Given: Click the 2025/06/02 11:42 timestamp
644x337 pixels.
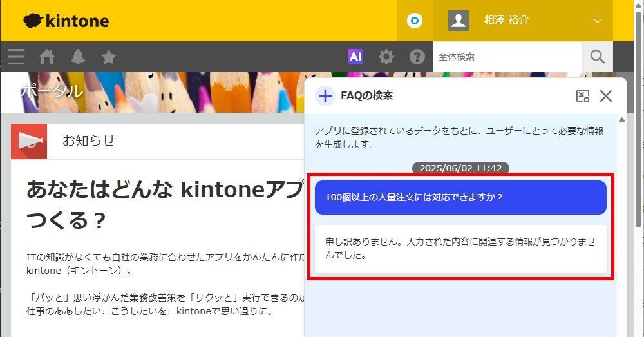Looking at the screenshot, I should click(460, 168).
